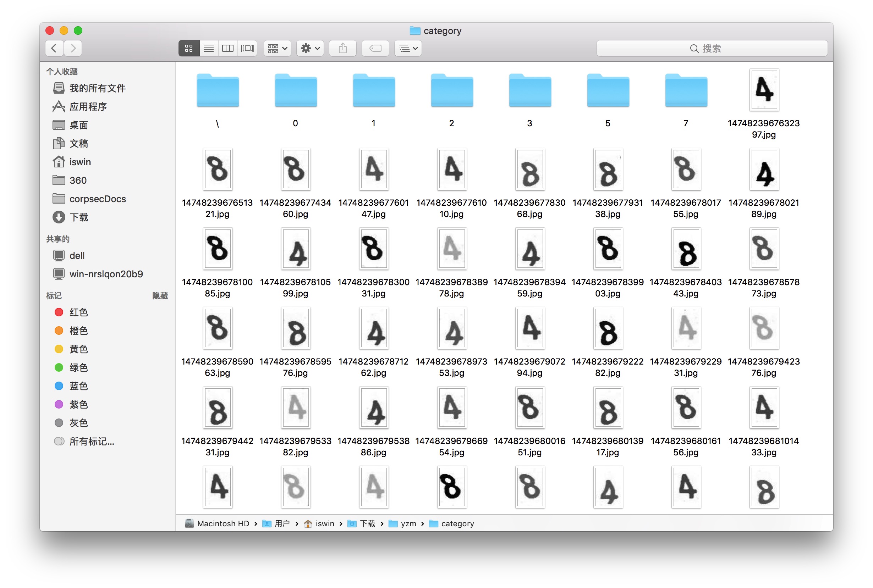Switch to column view mode
This screenshot has width=873, height=588.
[x=228, y=48]
